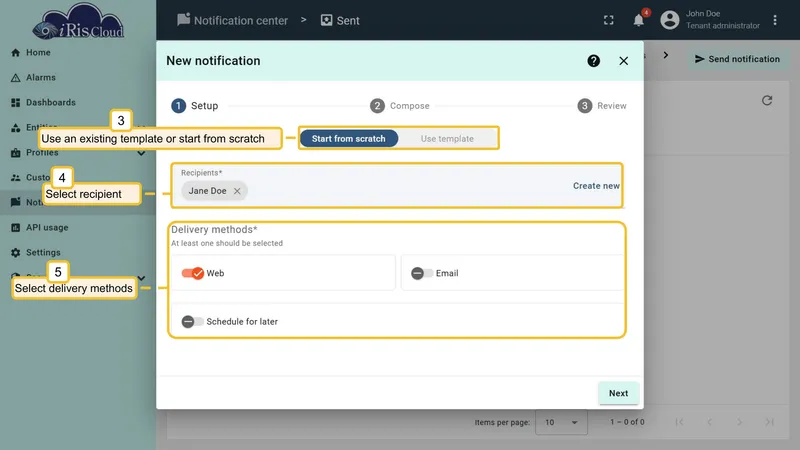Click the Alarms triangle icon
This screenshot has width=800, height=450.
pos(15,78)
